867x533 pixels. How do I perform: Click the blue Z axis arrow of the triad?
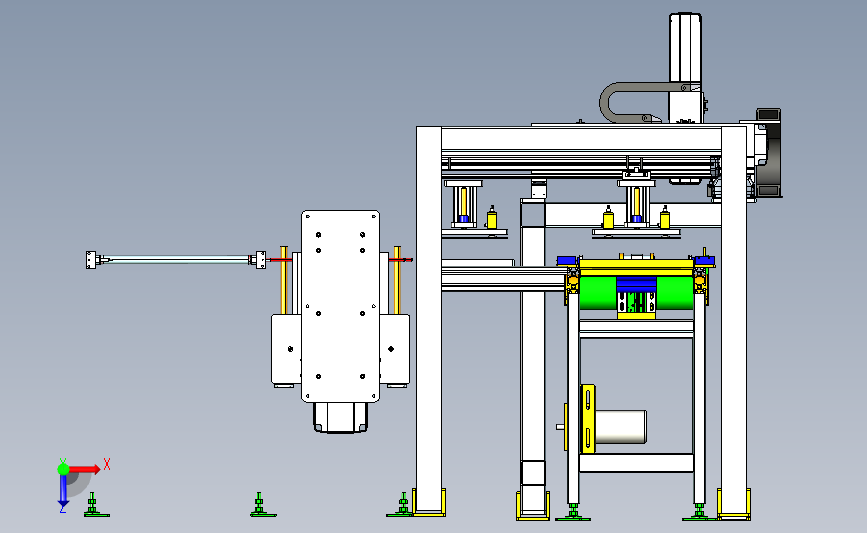click(63, 490)
